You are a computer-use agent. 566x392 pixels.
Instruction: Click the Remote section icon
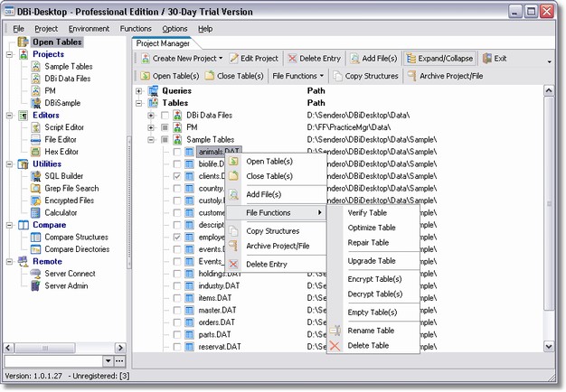(24, 261)
